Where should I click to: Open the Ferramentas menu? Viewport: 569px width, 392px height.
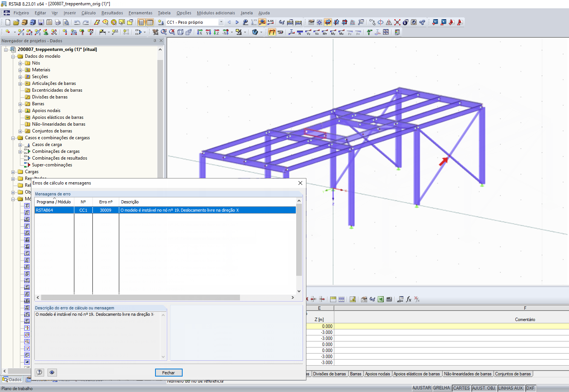coord(140,13)
